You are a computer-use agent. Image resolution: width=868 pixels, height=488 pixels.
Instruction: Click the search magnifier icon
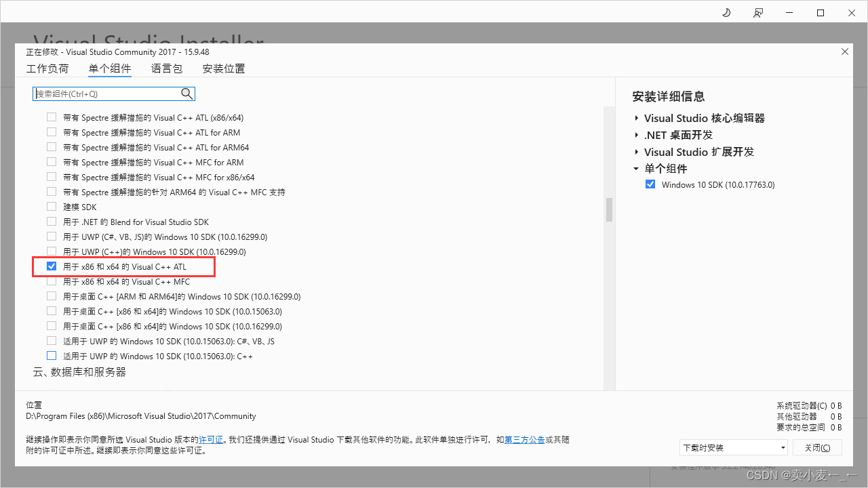tap(186, 94)
